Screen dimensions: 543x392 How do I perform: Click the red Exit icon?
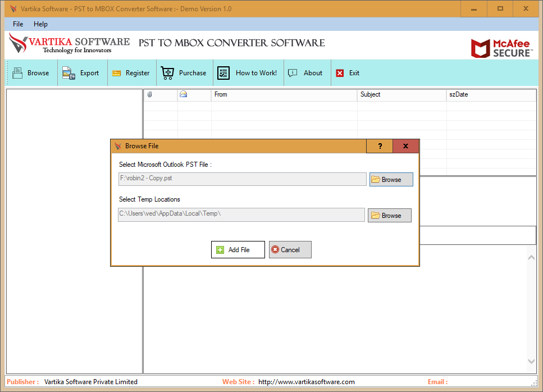(x=340, y=73)
